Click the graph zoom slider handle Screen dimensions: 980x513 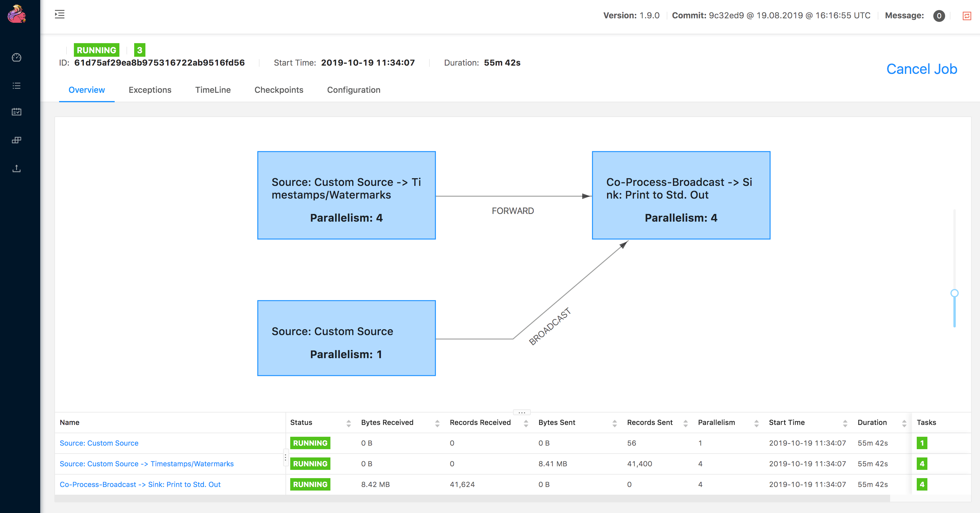(x=954, y=293)
